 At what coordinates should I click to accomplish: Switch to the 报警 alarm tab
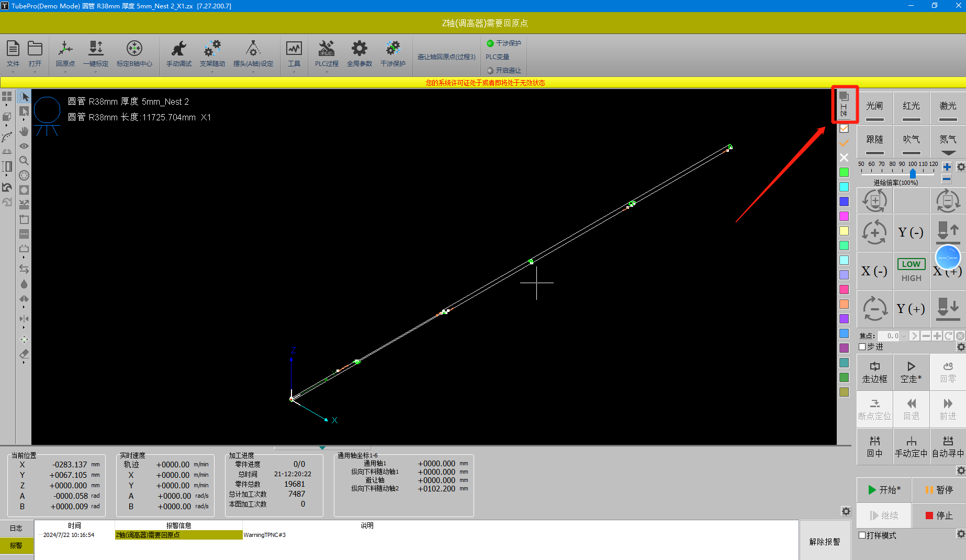click(x=17, y=545)
